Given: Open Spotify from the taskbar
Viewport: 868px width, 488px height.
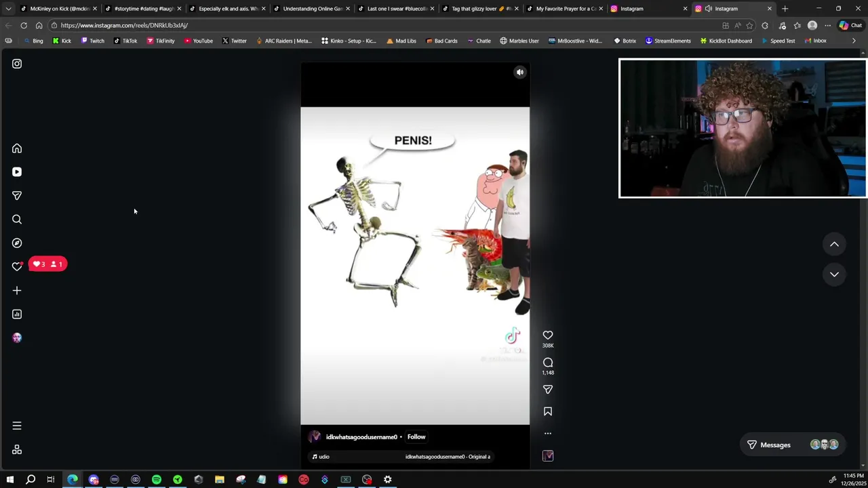Looking at the screenshot, I should pos(157,480).
